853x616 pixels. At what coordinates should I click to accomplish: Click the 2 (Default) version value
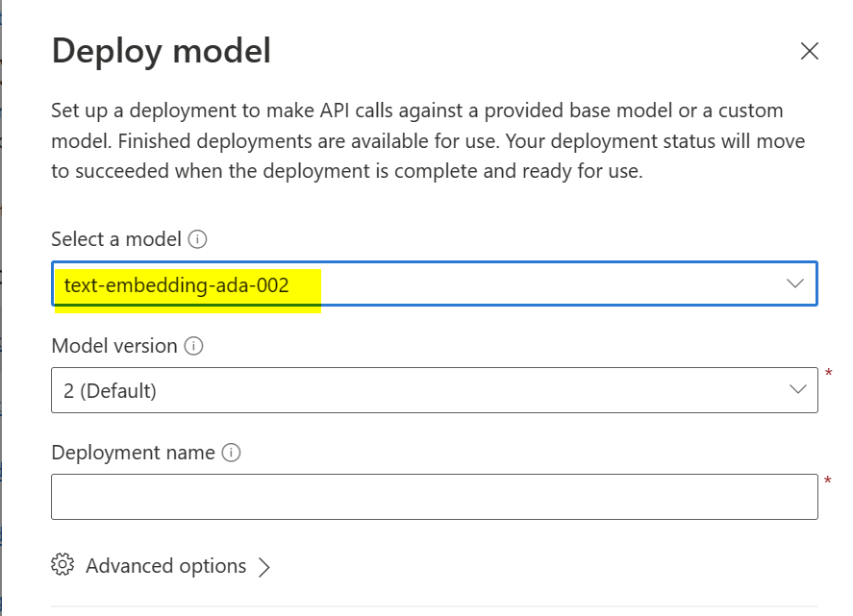click(110, 391)
